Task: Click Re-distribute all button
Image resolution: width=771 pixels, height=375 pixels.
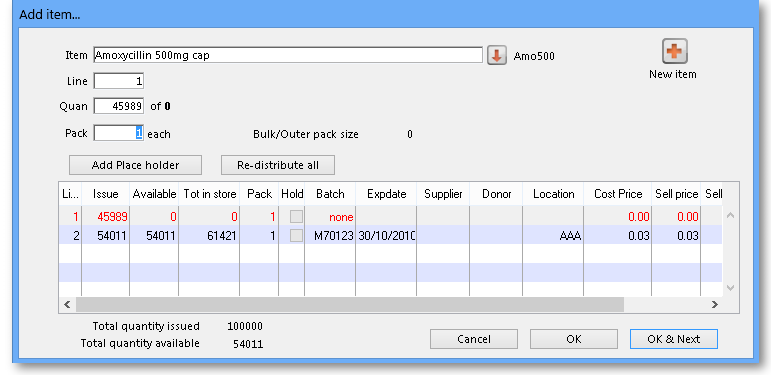Action: click(278, 165)
